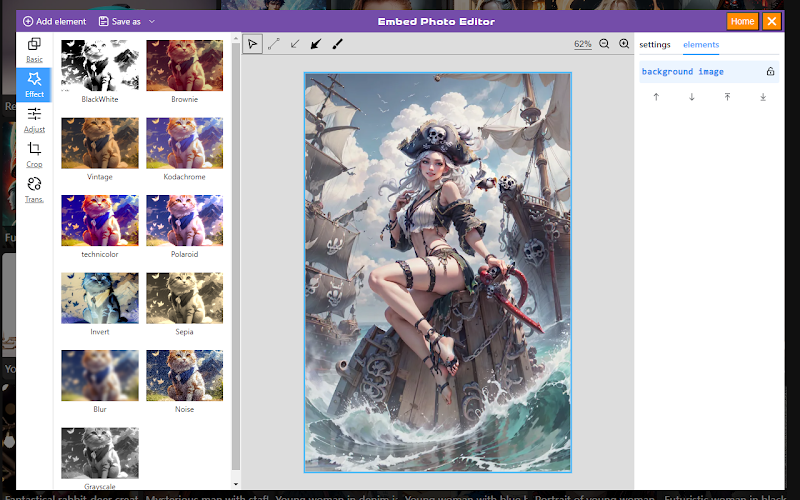800x500 pixels.
Task: Click the effects scrollbar down arrow
Action: 235,484
